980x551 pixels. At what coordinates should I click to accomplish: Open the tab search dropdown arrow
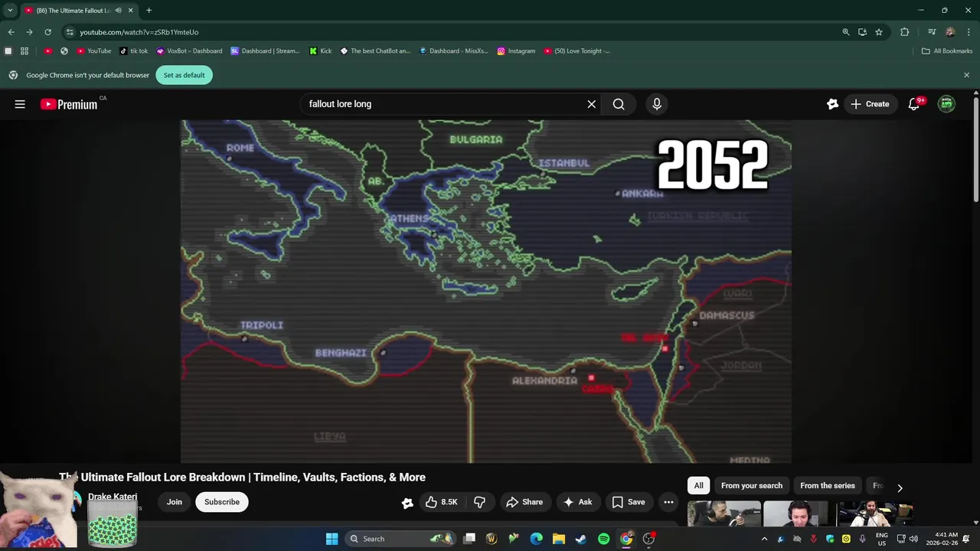tap(10, 11)
